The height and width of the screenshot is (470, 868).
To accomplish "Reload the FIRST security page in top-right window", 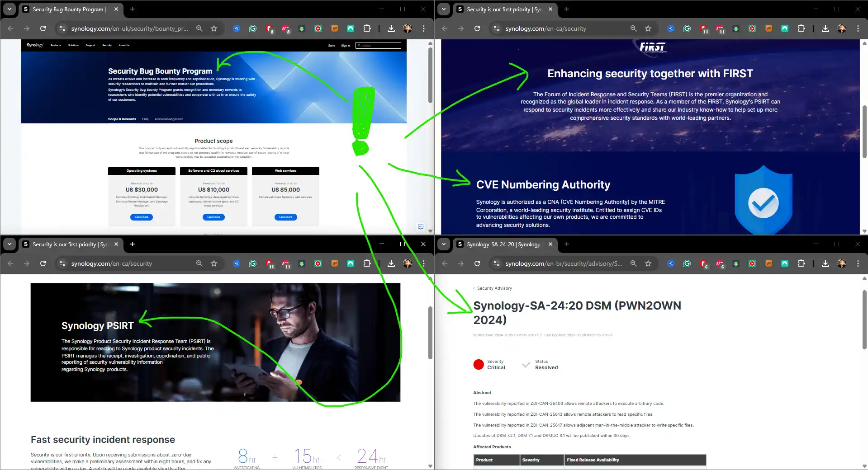I will [477, 28].
